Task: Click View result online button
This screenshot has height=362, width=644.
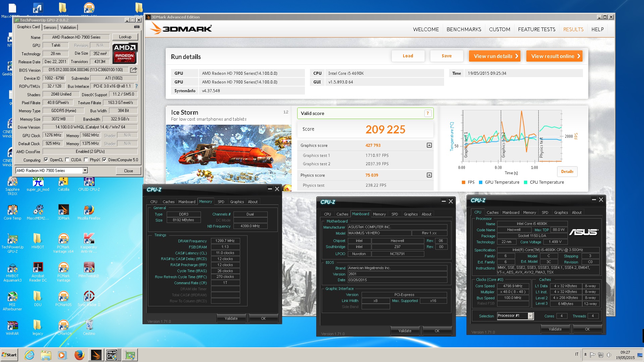Action: (x=554, y=56)
